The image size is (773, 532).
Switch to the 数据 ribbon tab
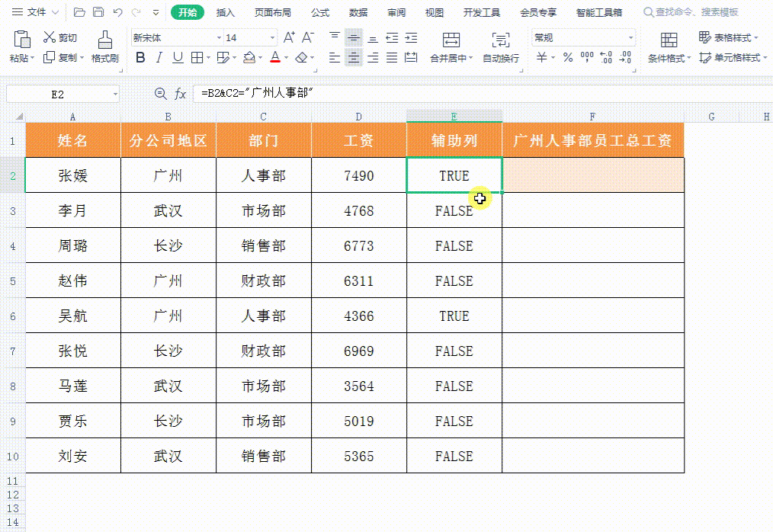tap(358, 11)
